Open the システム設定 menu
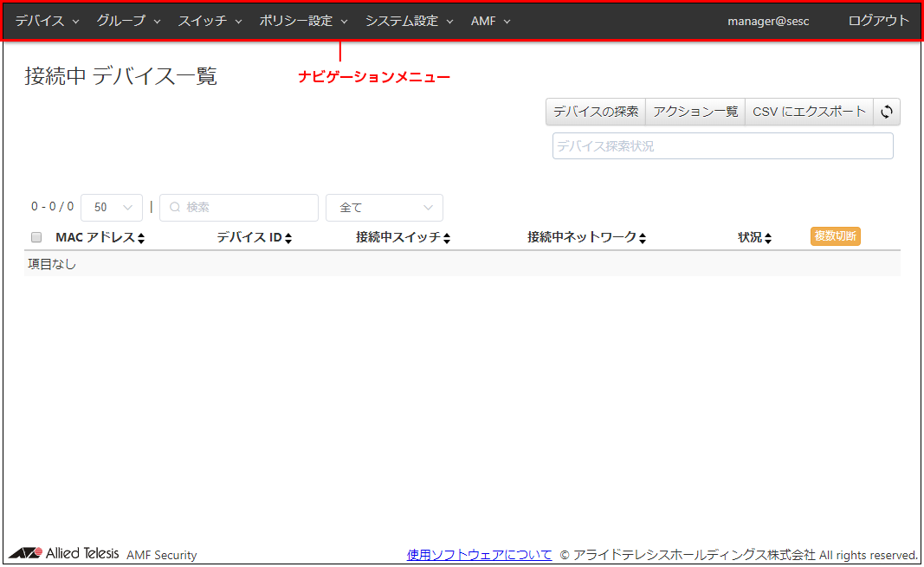The width and height of the screenshot is (924, 567). [x=409, y=21]
